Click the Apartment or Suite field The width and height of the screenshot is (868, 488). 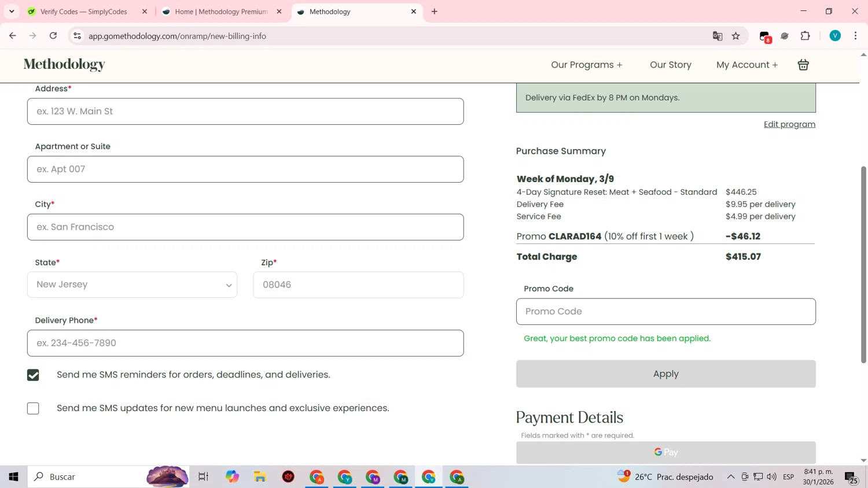pos(245,169)
